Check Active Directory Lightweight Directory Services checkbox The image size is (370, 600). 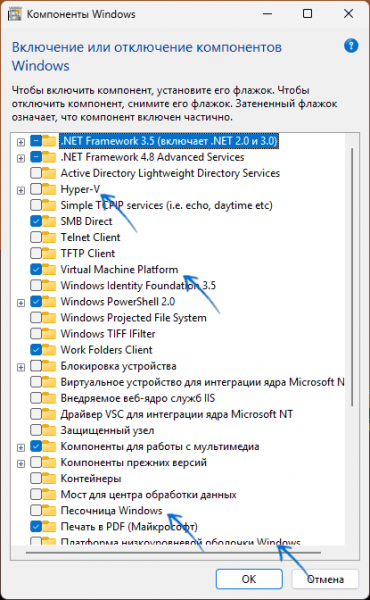pyautogui.click(x=36, y=173)
